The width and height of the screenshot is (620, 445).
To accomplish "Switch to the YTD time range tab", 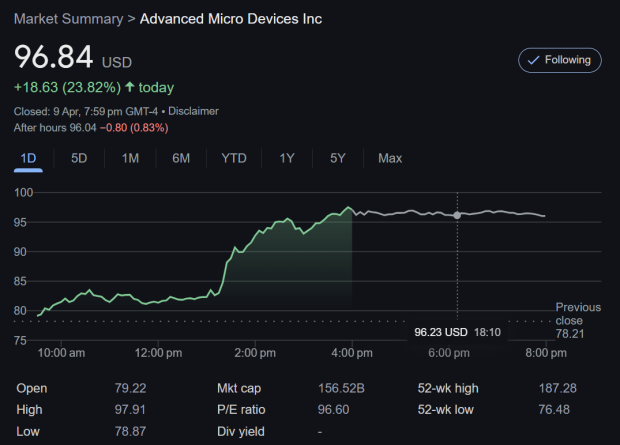I will (x=234, y=159).
